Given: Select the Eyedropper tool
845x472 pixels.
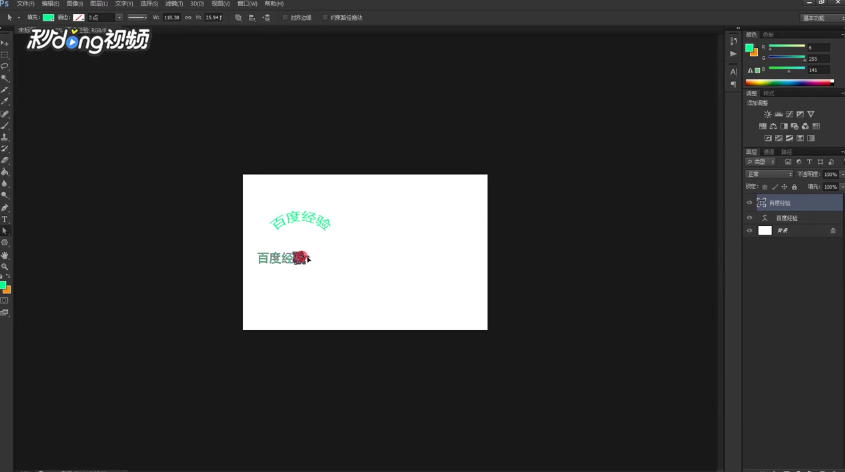Looking at the screenshot, I should (x=5, y=102).
